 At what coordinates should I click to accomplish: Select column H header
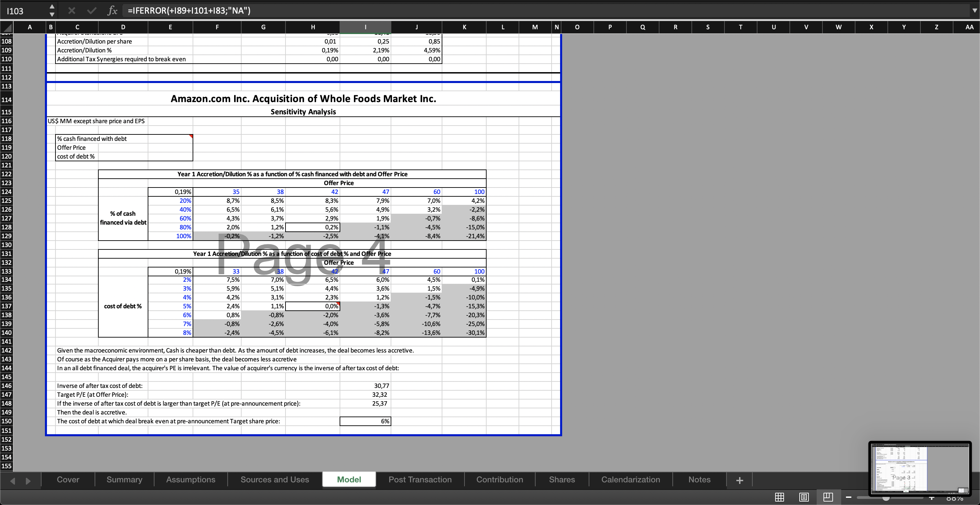[313, 27]
